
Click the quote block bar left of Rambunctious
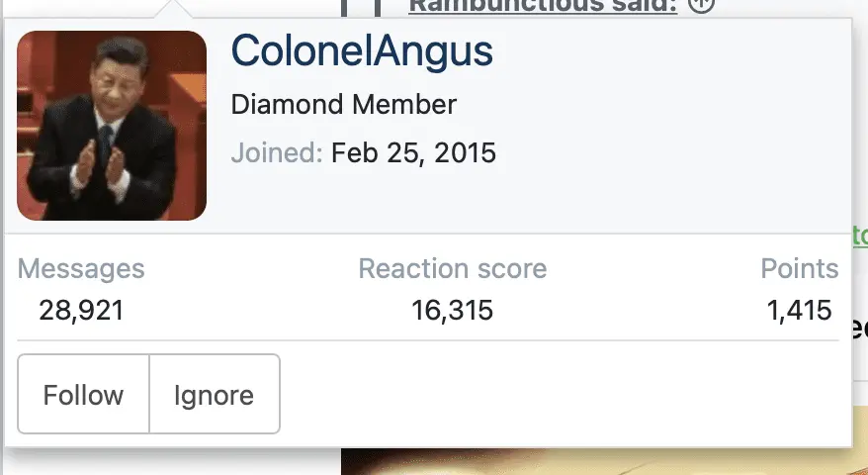click(x=361, y=7)
